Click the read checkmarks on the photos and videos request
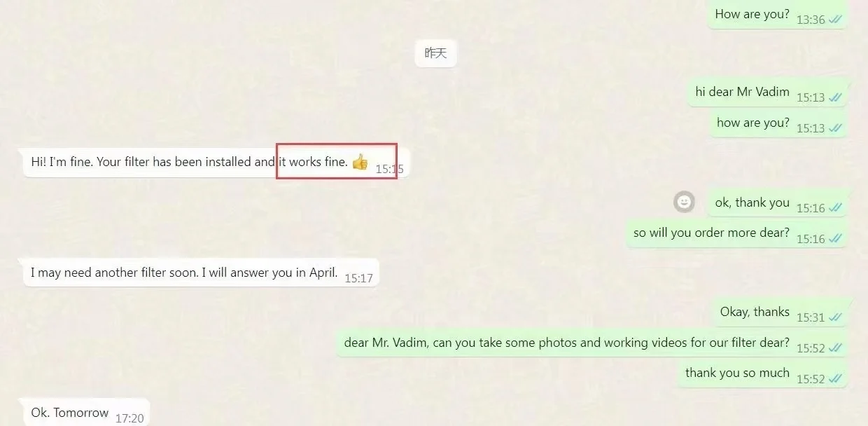868x426 pixels. 835,348
